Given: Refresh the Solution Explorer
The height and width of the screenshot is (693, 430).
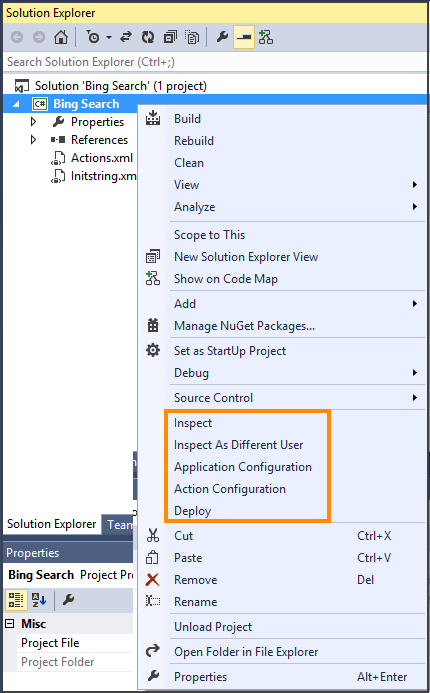Looking at the screenshot, I should coord(148,37).
